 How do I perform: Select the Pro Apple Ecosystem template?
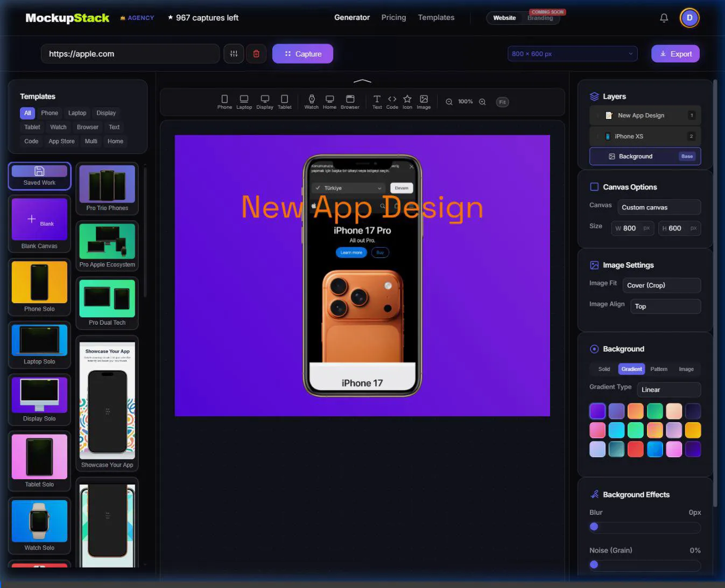tap(107, 246)
